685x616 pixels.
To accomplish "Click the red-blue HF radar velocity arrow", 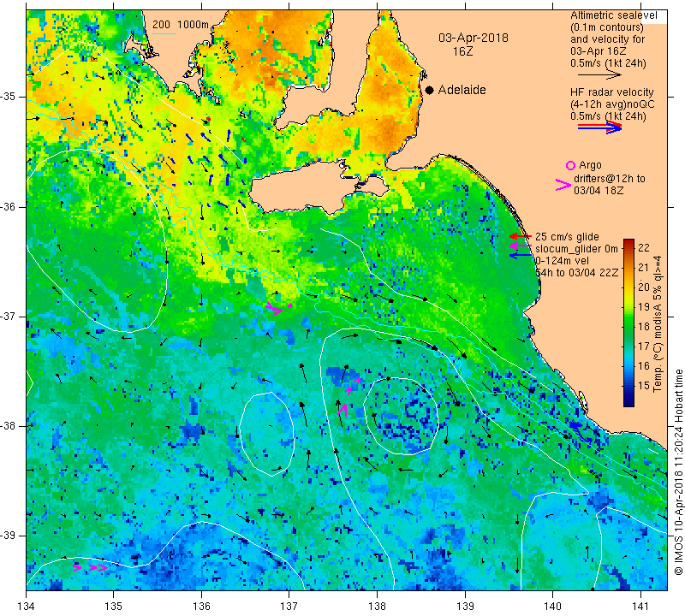I will click(599, 127).
